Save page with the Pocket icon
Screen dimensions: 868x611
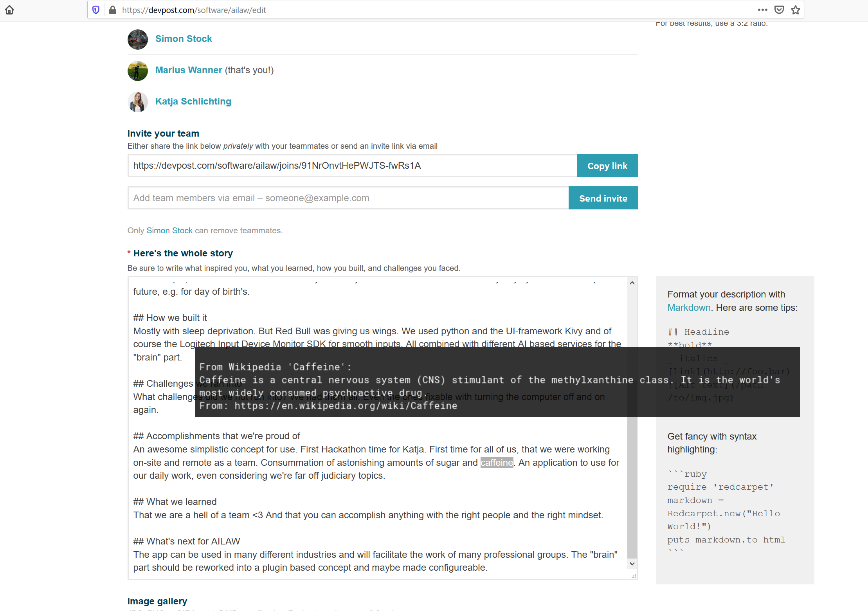(779, 10)
